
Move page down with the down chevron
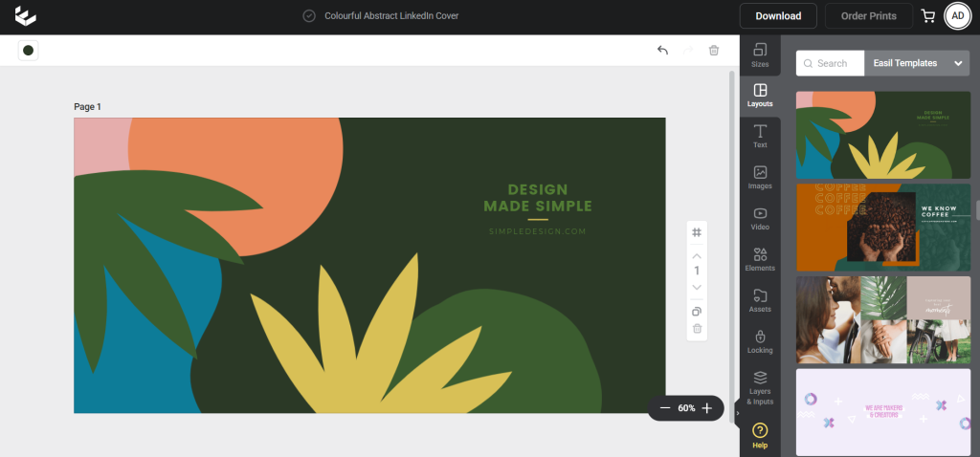pos(697,287)
